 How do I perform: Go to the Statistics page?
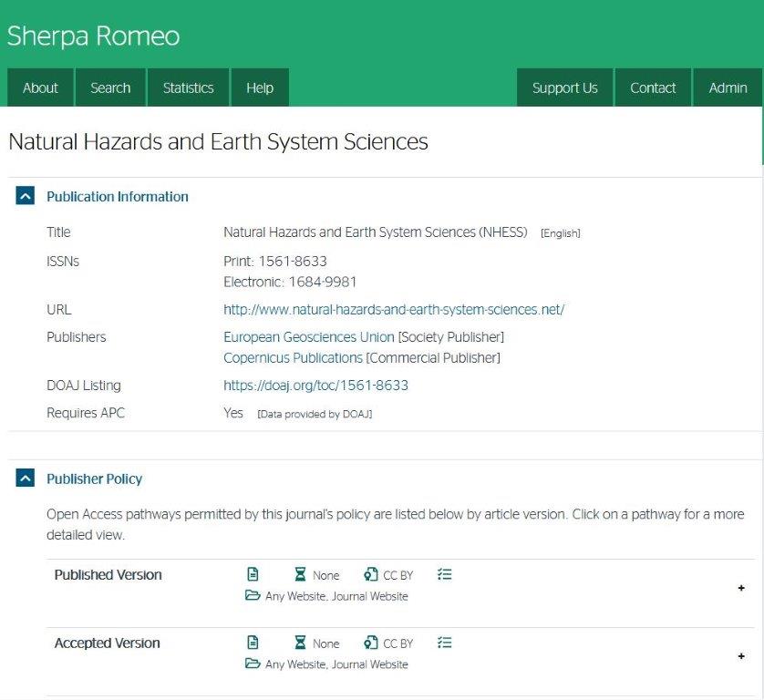pos(188,87)
